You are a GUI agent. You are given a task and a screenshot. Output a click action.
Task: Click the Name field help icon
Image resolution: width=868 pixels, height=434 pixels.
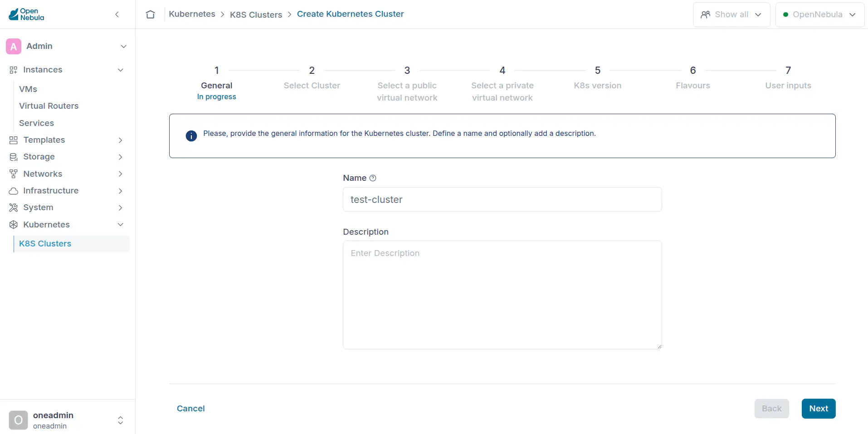pyautogui.click(x=373, y=178)
